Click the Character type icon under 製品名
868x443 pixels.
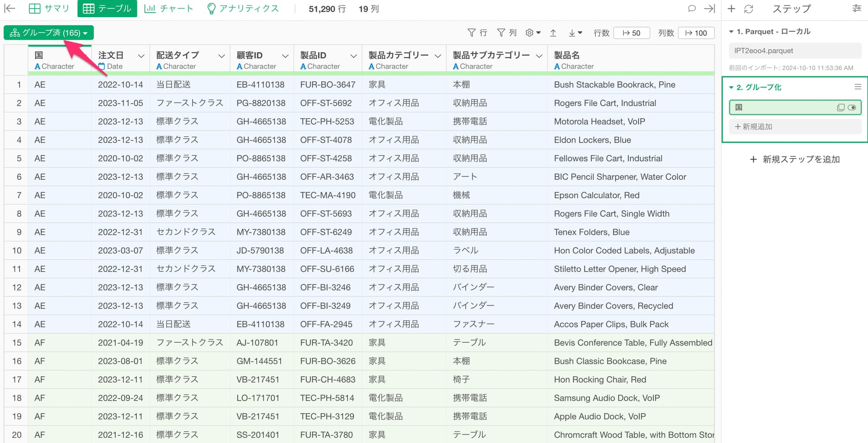pos(557,66)
